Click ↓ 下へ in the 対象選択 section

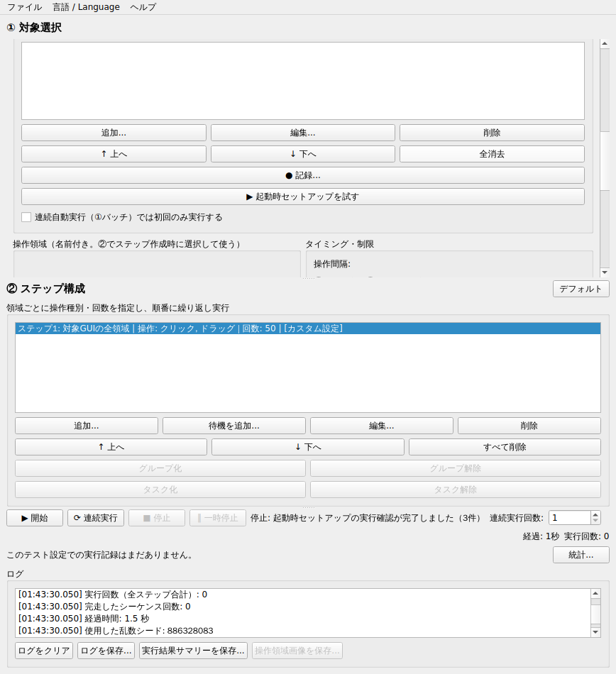(x=302, y=154)
